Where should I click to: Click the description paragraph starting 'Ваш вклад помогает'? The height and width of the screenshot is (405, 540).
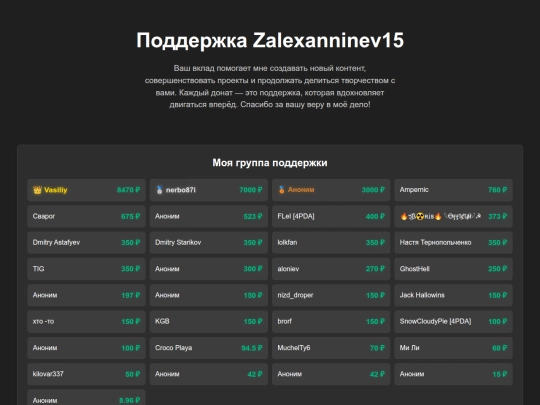pyautogui.click(x=270, y=86)
